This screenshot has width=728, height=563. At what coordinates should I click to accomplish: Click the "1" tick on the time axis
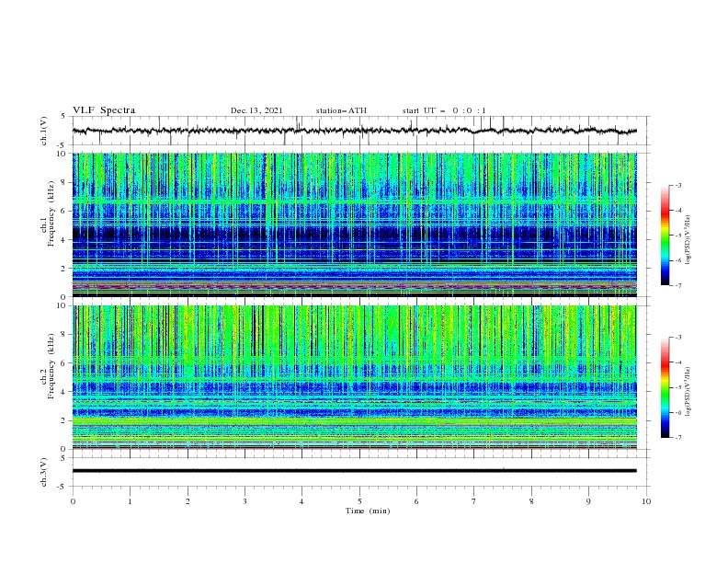coord(130,501)
